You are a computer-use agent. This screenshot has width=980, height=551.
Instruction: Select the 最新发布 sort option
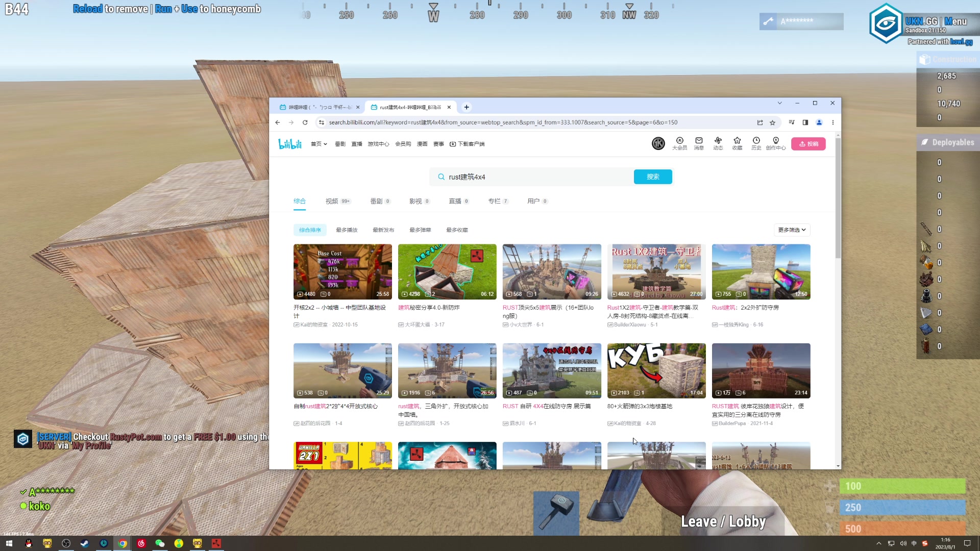tap(383, 230)
